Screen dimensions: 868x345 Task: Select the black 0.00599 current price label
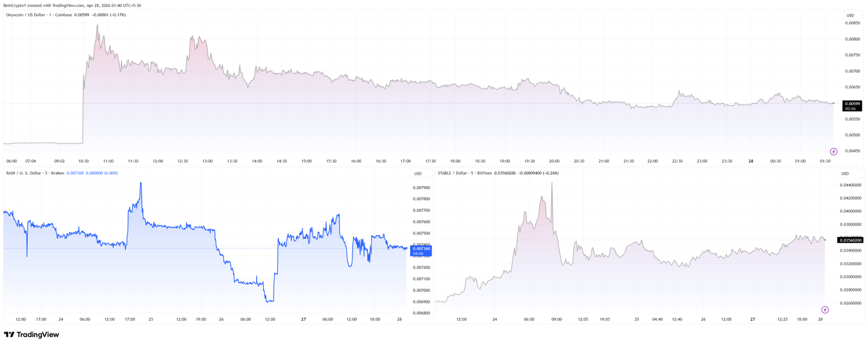(852, 104)
